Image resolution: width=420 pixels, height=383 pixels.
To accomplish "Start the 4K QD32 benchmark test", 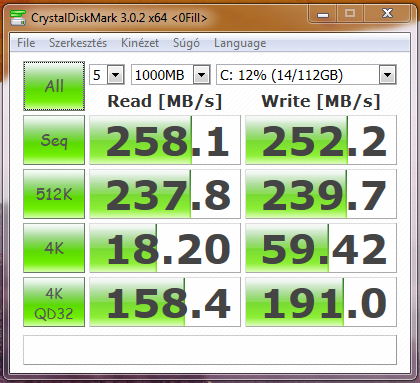I will pos(54,302).
